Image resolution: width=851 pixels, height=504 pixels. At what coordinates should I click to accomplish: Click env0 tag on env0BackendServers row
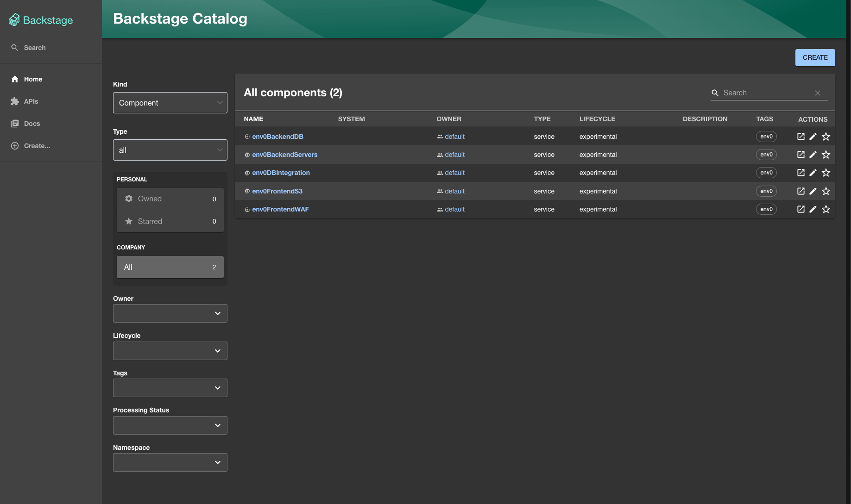[766, 155]
